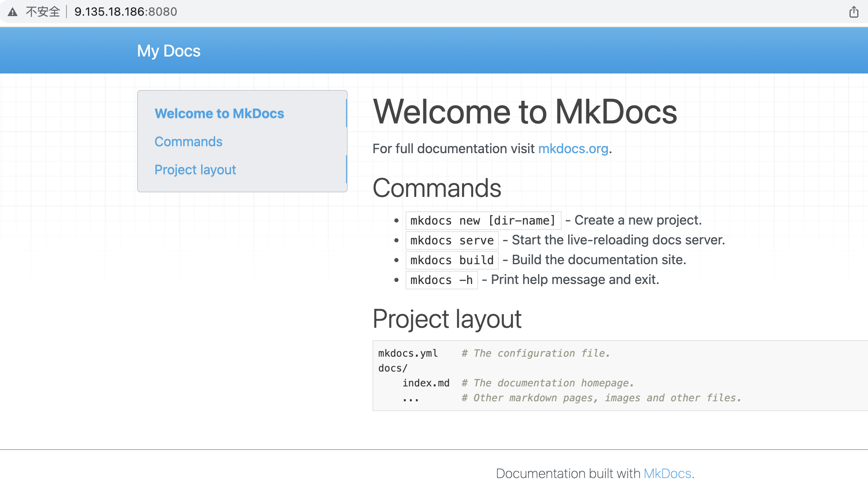Viewport: 868px width, 502px height.
Task: Click the Welcome to MkDocs main heading
Action: tap(525, 112)
